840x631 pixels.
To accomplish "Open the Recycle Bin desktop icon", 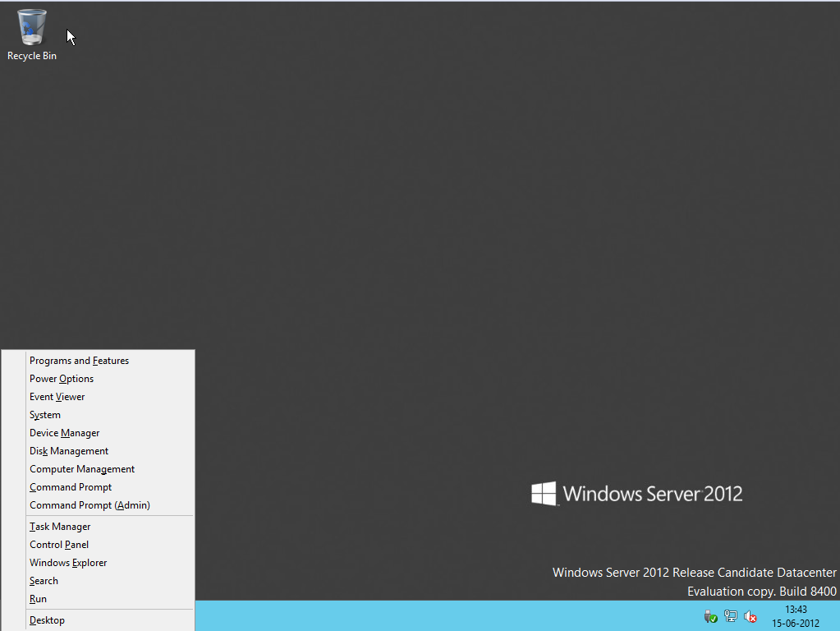I will click(32, 34).
